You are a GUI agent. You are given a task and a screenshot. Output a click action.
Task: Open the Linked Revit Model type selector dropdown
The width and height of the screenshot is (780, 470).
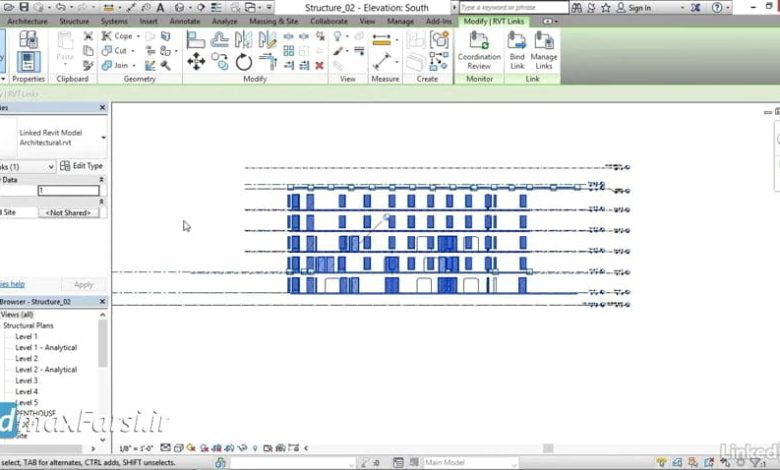coord(103,138)
